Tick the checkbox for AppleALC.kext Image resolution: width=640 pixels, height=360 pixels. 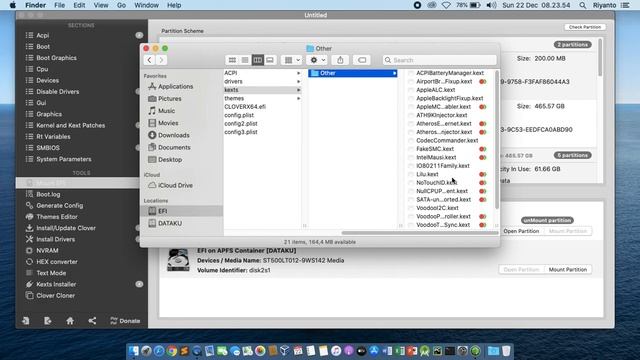pos(411,90)
